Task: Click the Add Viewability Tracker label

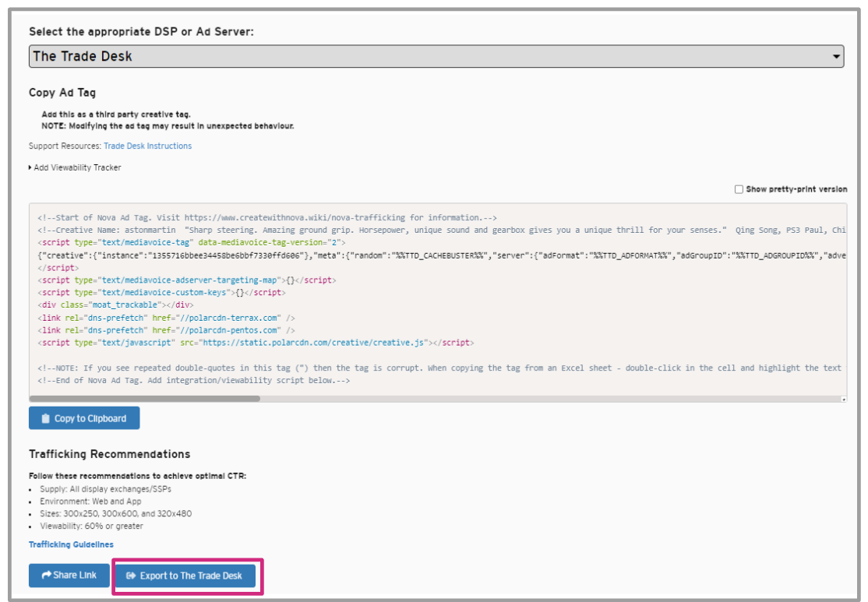Action: (x=77, y=167)
